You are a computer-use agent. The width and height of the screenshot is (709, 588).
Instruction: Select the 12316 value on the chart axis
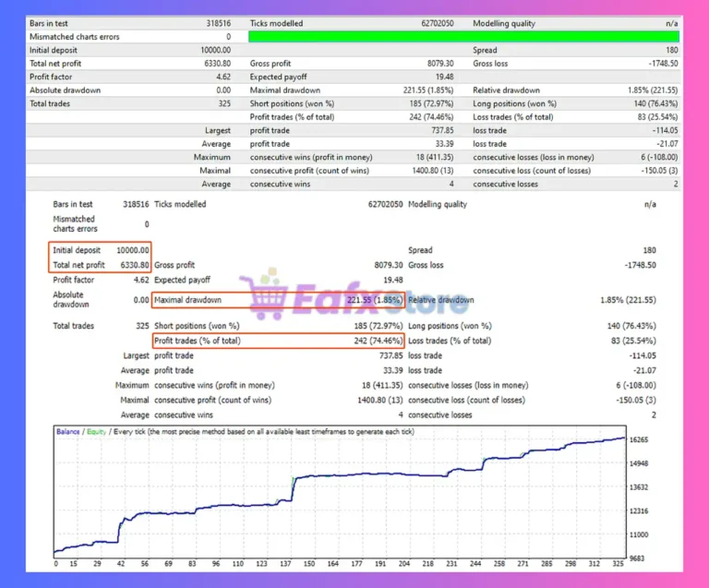pos(639,510)
